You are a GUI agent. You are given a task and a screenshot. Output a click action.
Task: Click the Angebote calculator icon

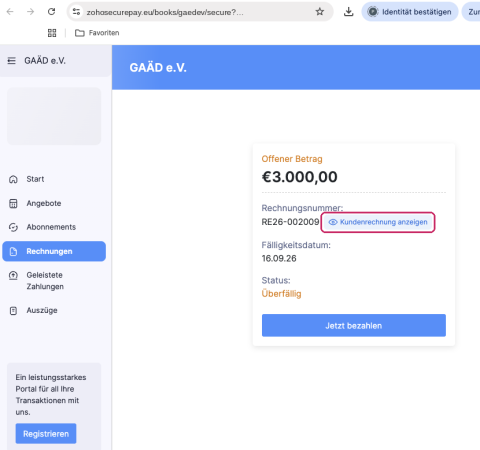(x=13, y=203)
